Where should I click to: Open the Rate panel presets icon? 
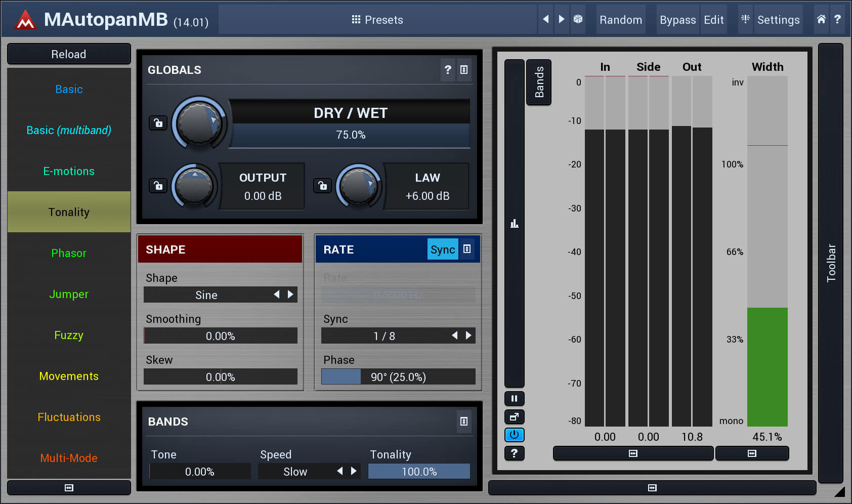[467, 249]
